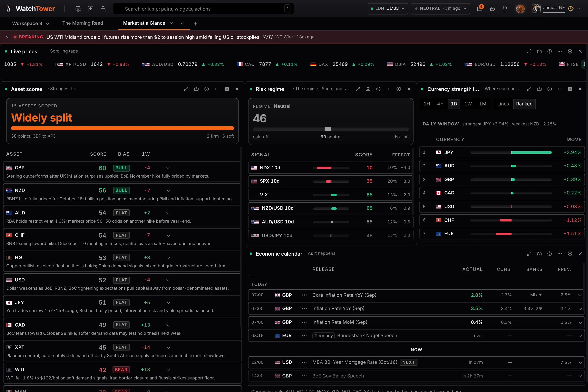This screenshot has height=392, width=588.
Task: Open the LDN 11:33 clock dropdown
Action: click(387, 8)
